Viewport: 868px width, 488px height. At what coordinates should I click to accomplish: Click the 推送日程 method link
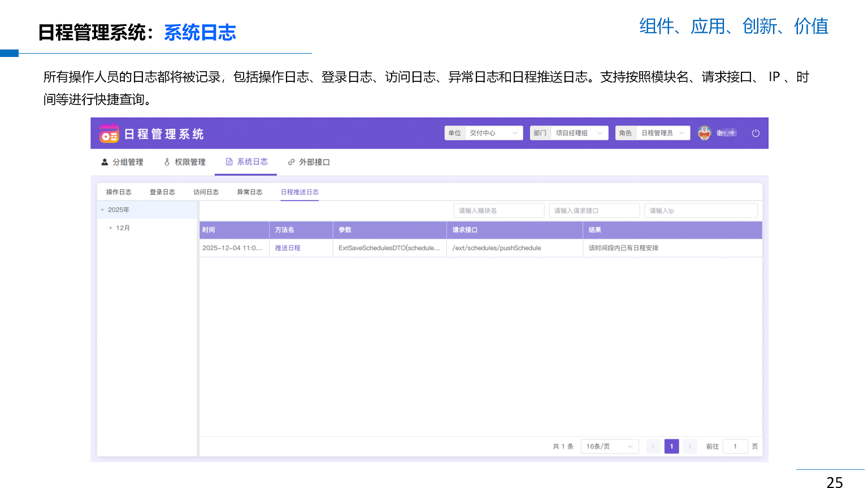pyautogui.click(x=288, y=248)
